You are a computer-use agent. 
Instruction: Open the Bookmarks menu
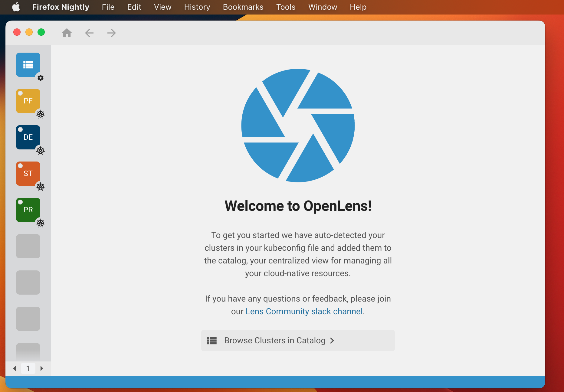coord(243,7)
